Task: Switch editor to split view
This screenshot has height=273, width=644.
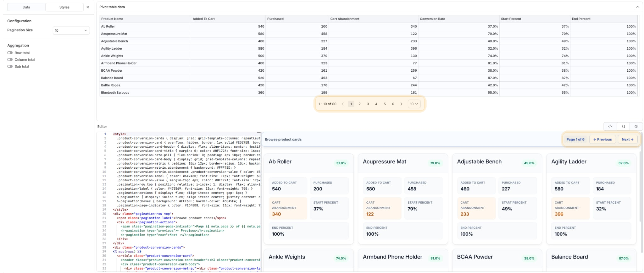Action: pyautogui.click(x=623, y=126)
